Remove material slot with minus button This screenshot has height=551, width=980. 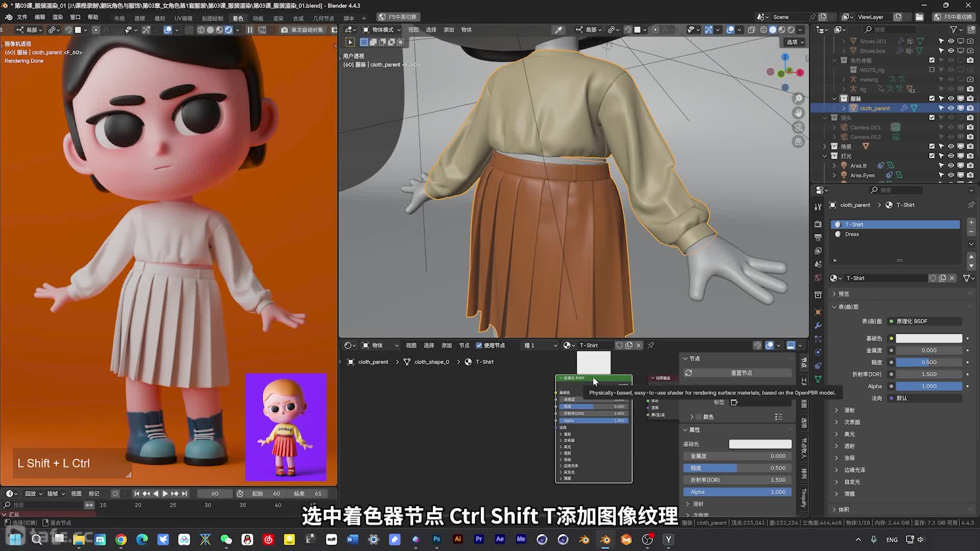(x=971, y=232)
